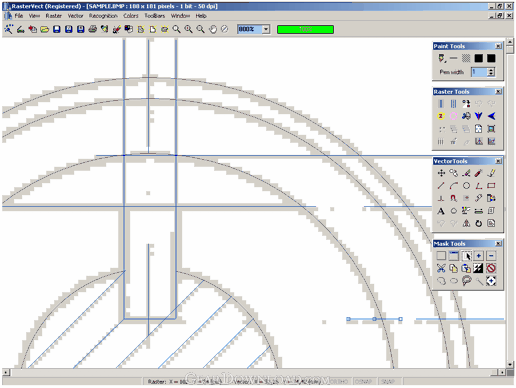Select the hand pan tool

click(213, 29)
